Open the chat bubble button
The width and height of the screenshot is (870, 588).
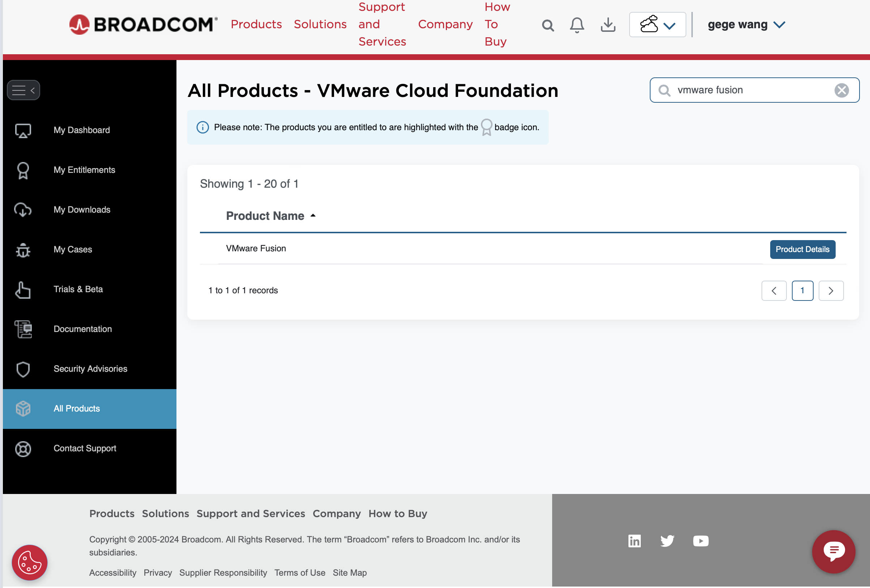tap(834, 552)
